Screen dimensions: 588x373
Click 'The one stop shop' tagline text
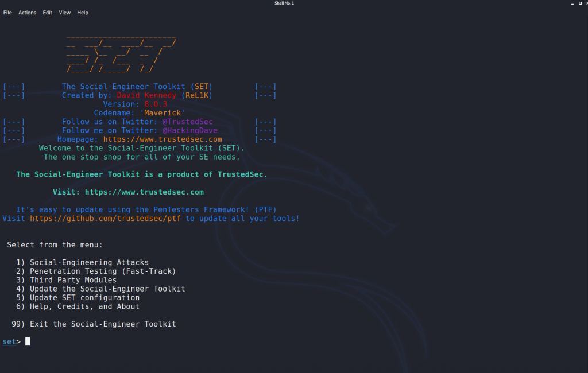(142, 157)
